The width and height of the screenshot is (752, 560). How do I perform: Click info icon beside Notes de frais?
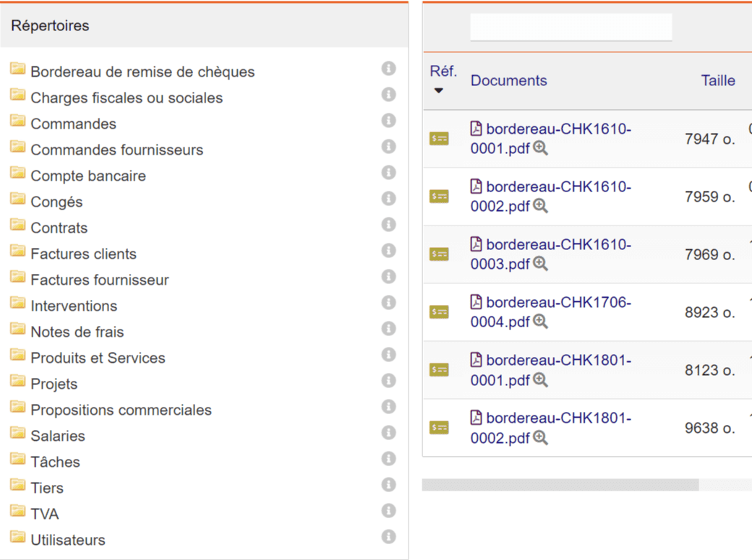(x=388, y=329)
